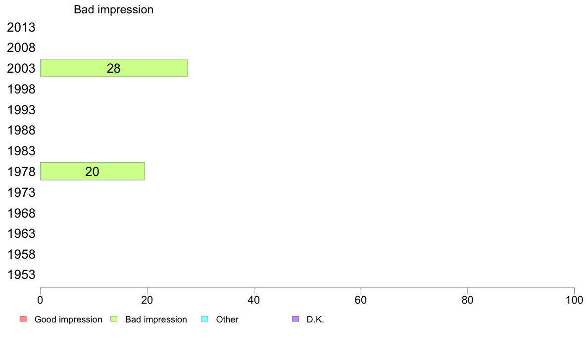Click the axis tick labeled 60
Image resolution: width=588 pixels, height=364 pixels.
361,300
